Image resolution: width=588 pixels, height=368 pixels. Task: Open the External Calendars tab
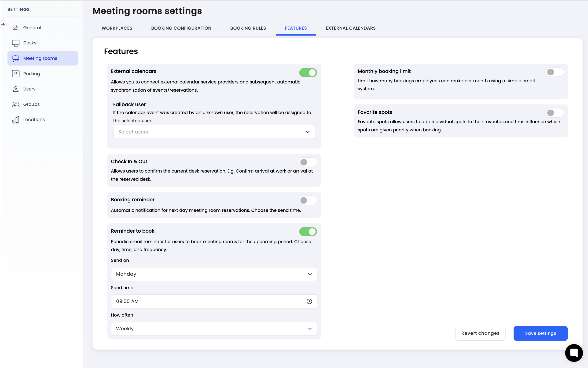(350, 28)
